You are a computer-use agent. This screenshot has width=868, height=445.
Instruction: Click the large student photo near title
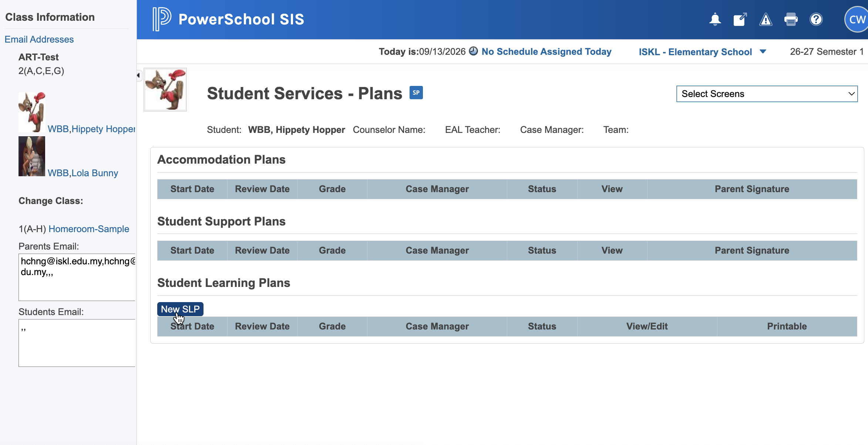pyautogui.click(x=165, y=90)
